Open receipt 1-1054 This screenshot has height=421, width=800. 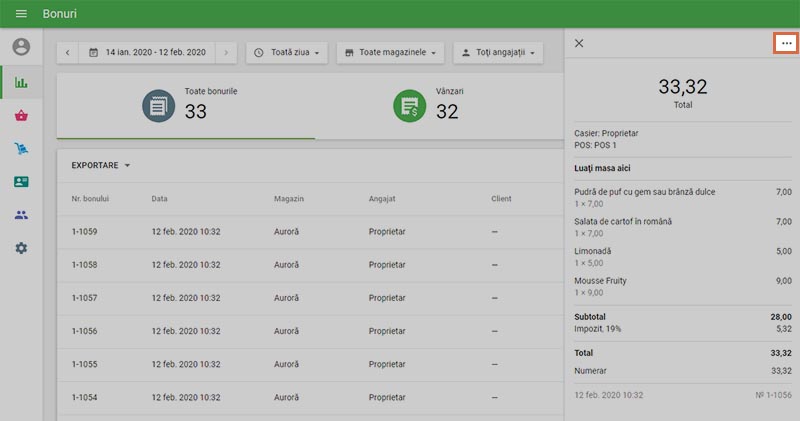[310, 398]
